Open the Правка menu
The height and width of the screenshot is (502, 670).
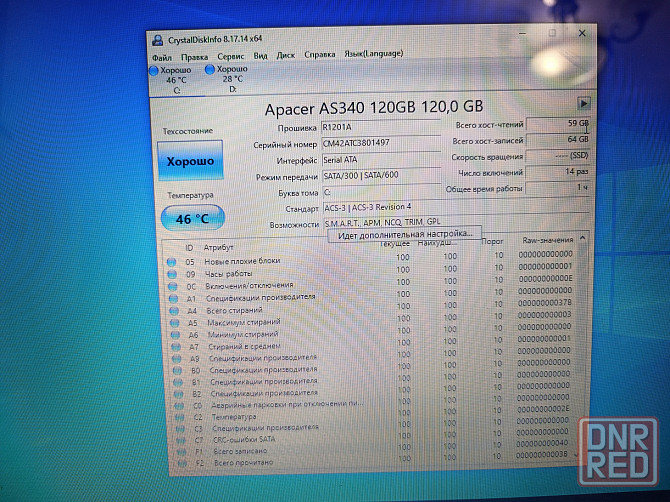(x=194, y=57)
